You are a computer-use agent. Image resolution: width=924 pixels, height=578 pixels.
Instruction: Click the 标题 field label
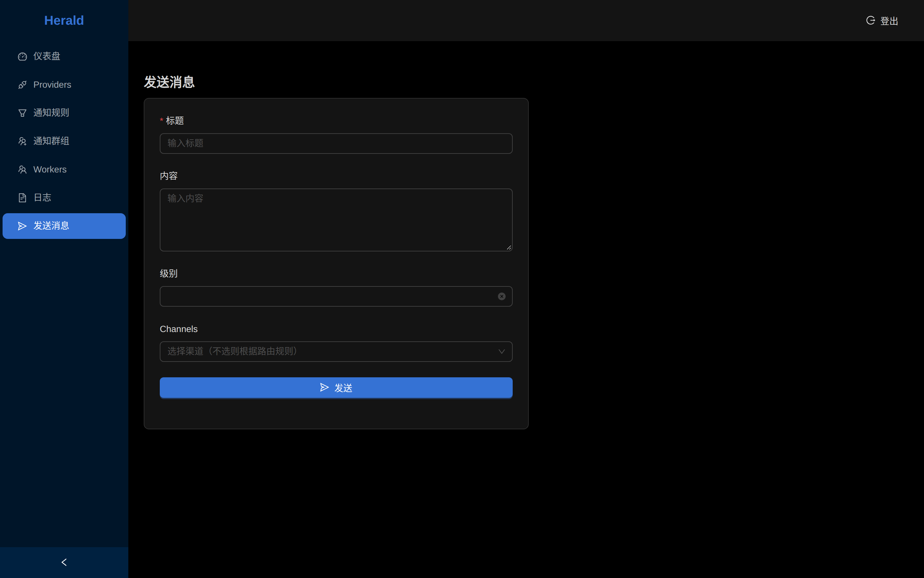(x=175, y=121)
